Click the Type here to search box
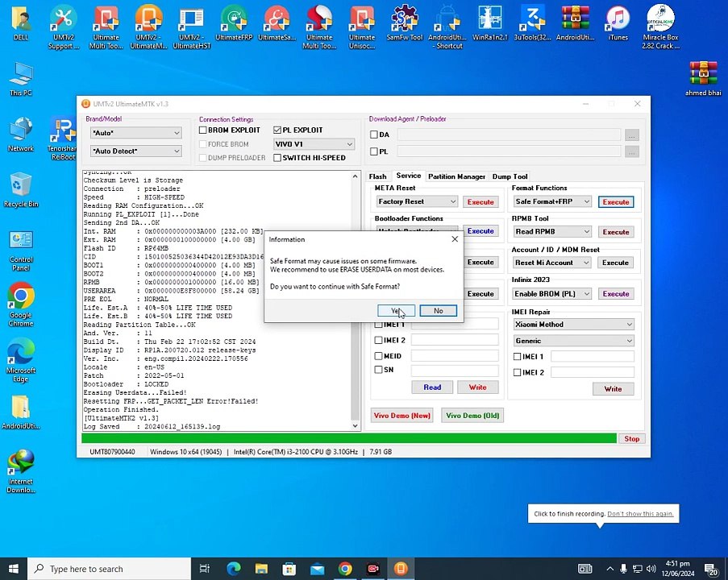Screen dimensions: 728x580 click(x=110, y=569)
